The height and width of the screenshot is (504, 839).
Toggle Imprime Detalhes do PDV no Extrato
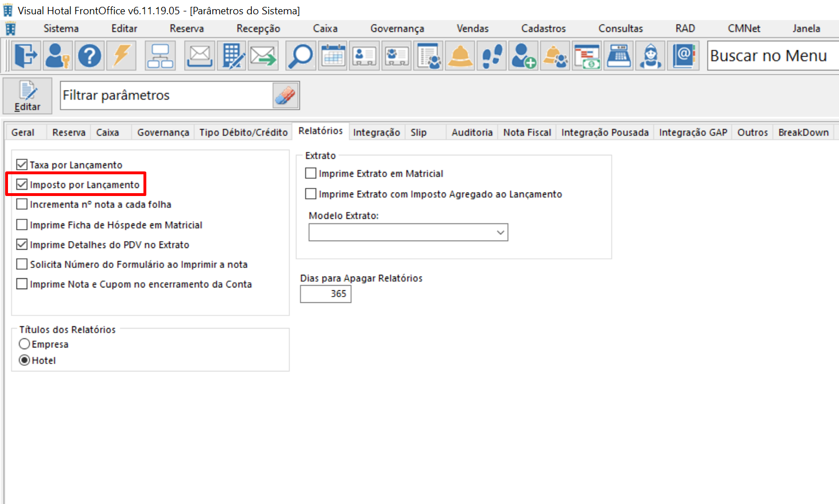click(22, 245)
